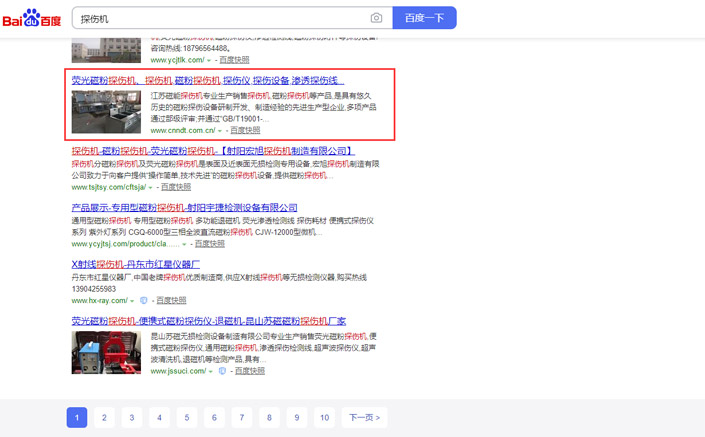This screenshot has height=437, width=705.
Task: Open image search via camera icon
Action: [x=376, y=18]
